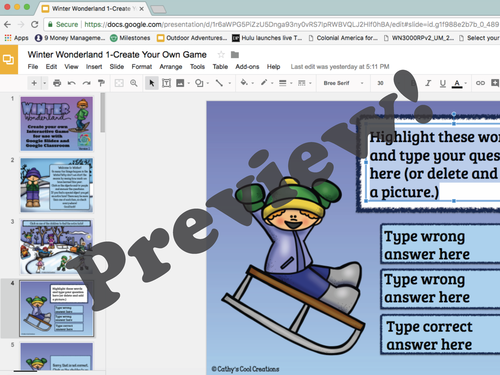Select slide 4 sled kid thumbnail
Screen dimensions: 500x375
(57, 308)
